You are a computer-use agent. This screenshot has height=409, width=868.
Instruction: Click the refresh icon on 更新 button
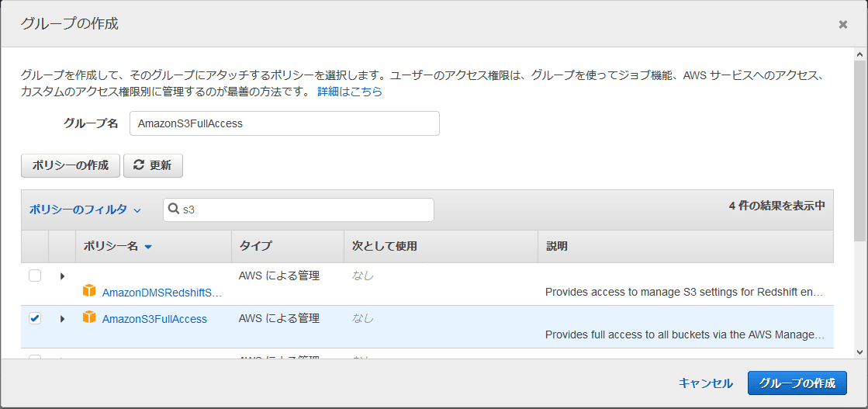139,165
